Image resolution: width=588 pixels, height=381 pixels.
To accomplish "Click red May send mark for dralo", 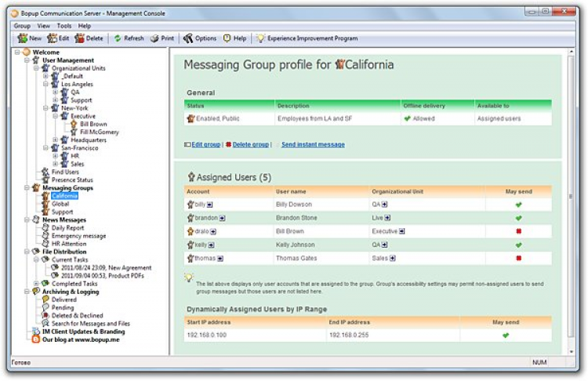I will (517, 231).
